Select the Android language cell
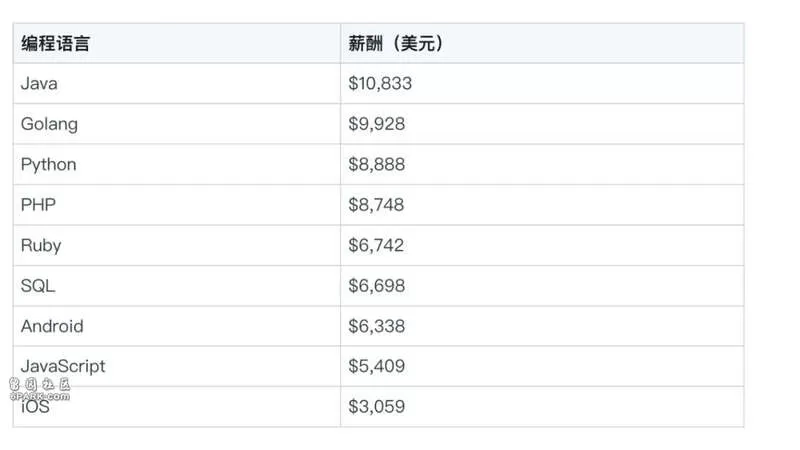The width and height of the screenshot is (800, 450). (52, 326)
